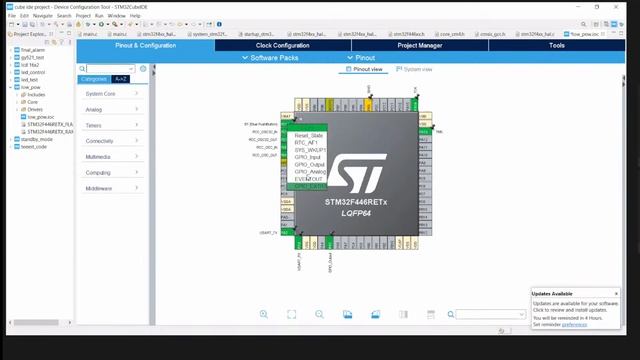Select System view mode

pos(414,69)
